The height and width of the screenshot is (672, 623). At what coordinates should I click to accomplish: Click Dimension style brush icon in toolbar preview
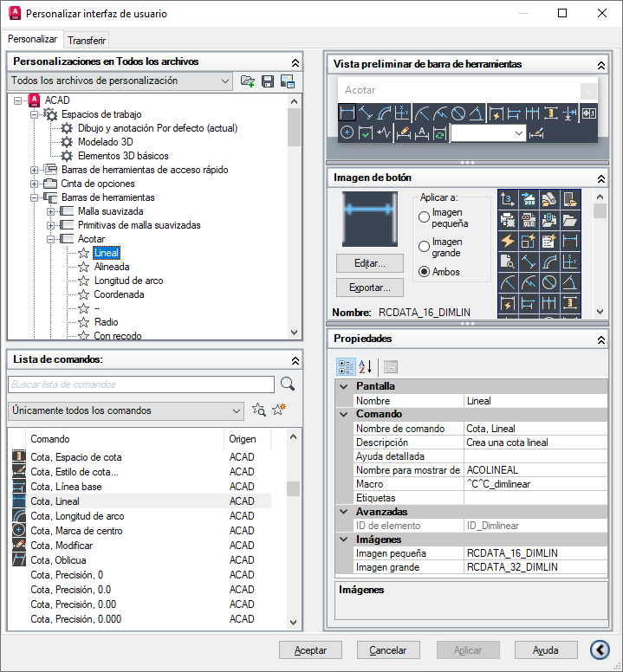coord(536,133)
